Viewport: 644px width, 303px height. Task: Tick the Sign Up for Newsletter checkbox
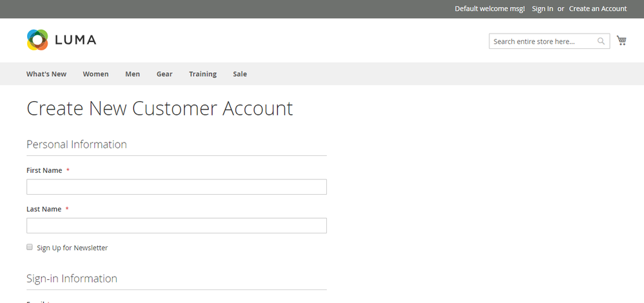30,247
